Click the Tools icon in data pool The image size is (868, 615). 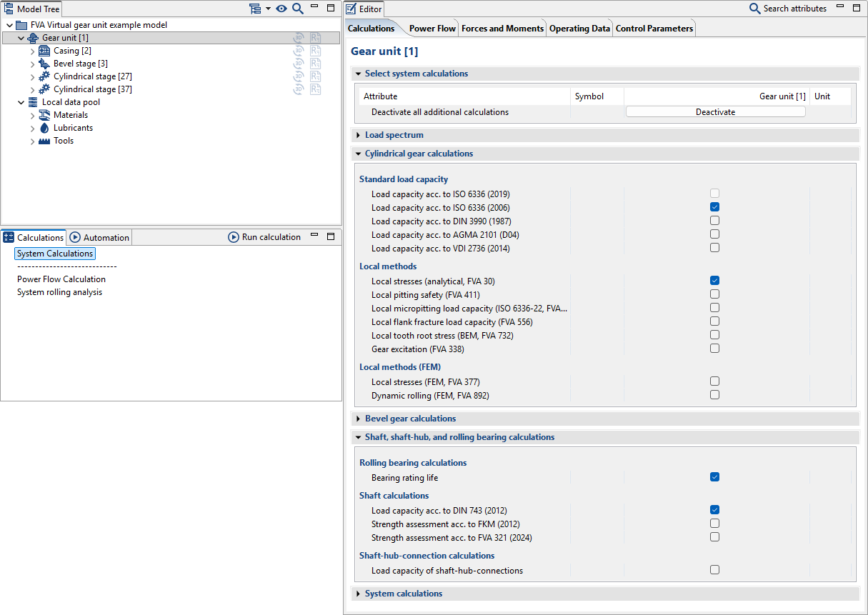click(x=44, y=141)
